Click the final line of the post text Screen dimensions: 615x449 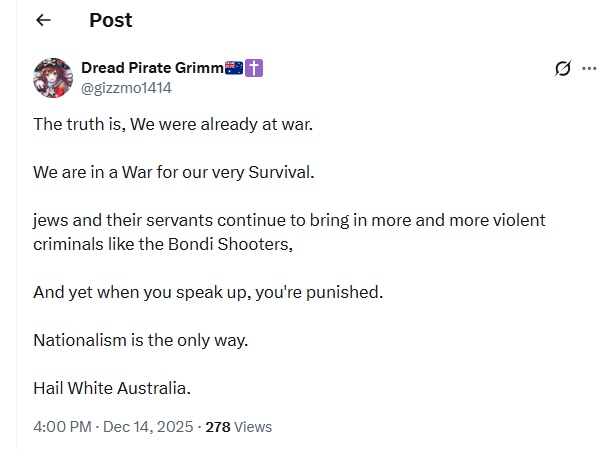tap(112, 388)
